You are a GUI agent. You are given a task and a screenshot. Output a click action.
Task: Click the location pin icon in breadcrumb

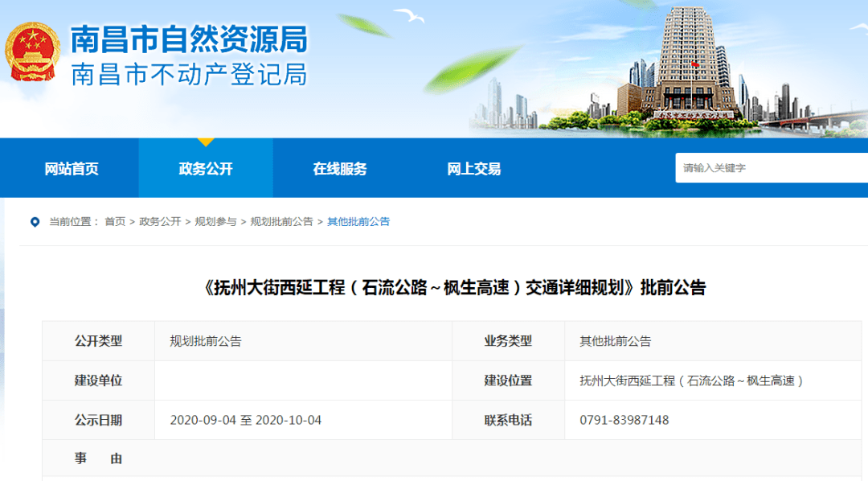point(35,222)
